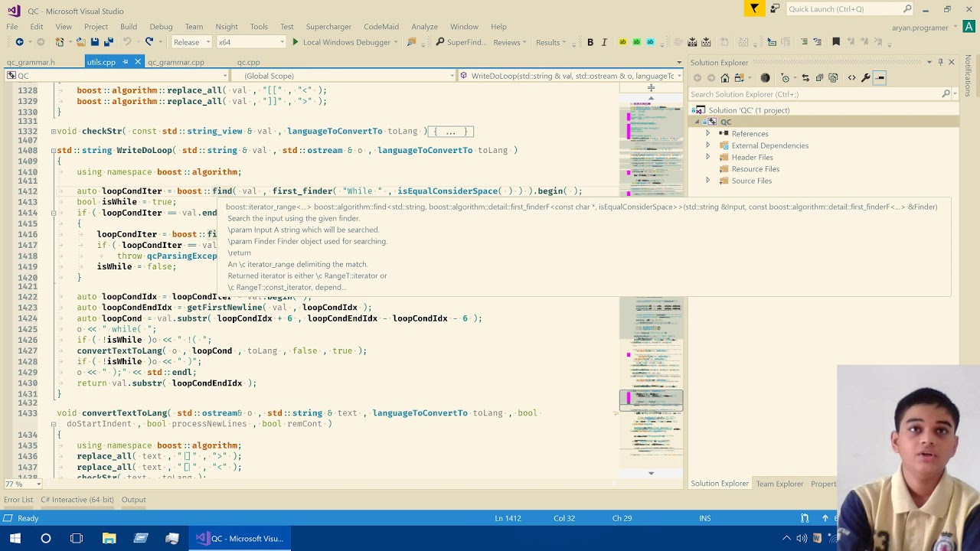Viewport: 980px width, 551px height.
Task: Open Properties wrench in Solution Explorer
Action: coord(866,77)
